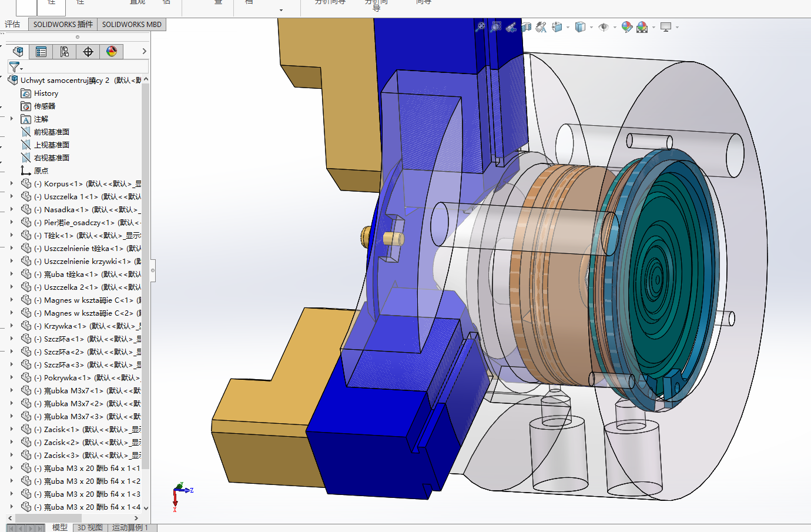Open View Settings dropdown arrow
Viewport: 811px width, 532px height.
coord(677,27)
